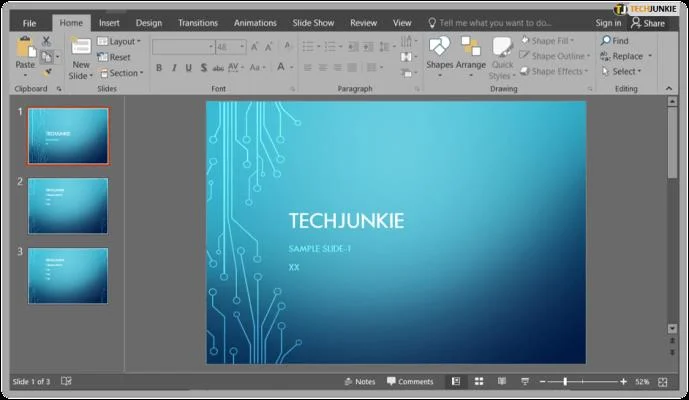Open Align Text options
The image size is (689, 400).
click(x=409, y=57)
